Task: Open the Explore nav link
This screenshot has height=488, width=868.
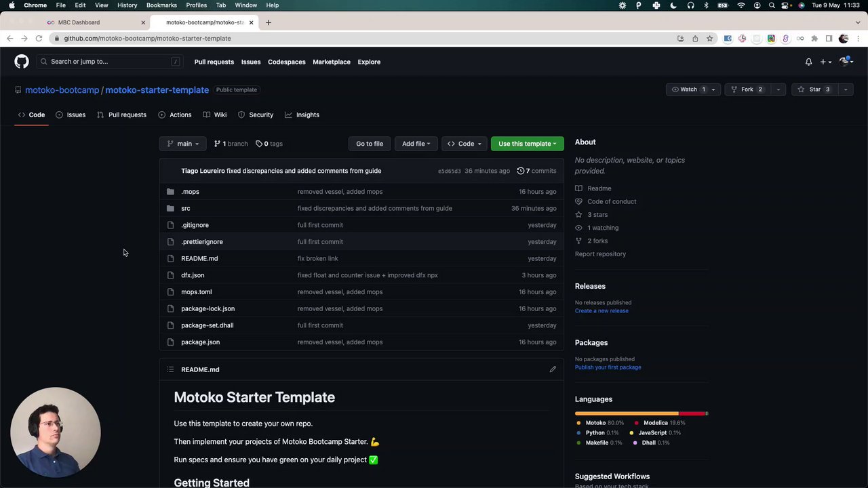Action: (369, 62)
